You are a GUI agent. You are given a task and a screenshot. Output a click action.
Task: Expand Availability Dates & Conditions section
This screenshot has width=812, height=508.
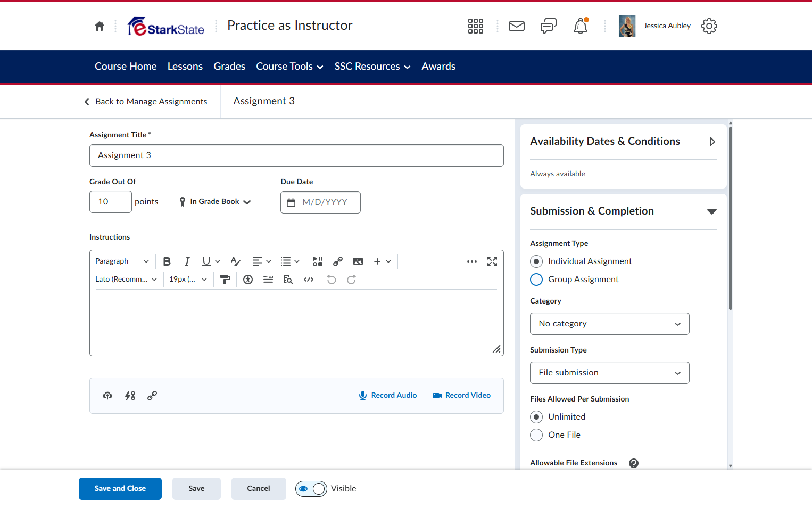(x=712, y=142)
